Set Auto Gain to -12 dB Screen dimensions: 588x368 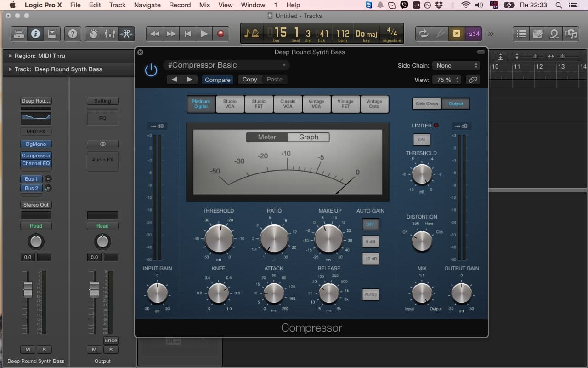click(370, 259)
